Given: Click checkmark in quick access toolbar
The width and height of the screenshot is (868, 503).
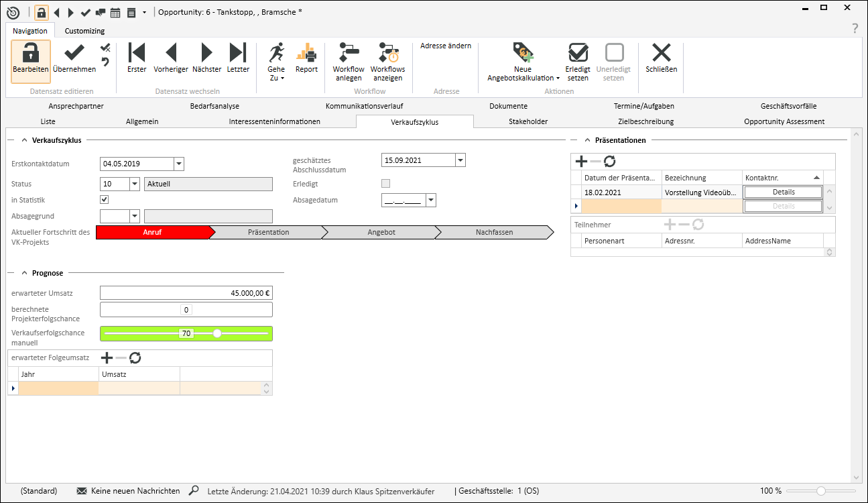Looking at the screenshot, I should point(85,12).
